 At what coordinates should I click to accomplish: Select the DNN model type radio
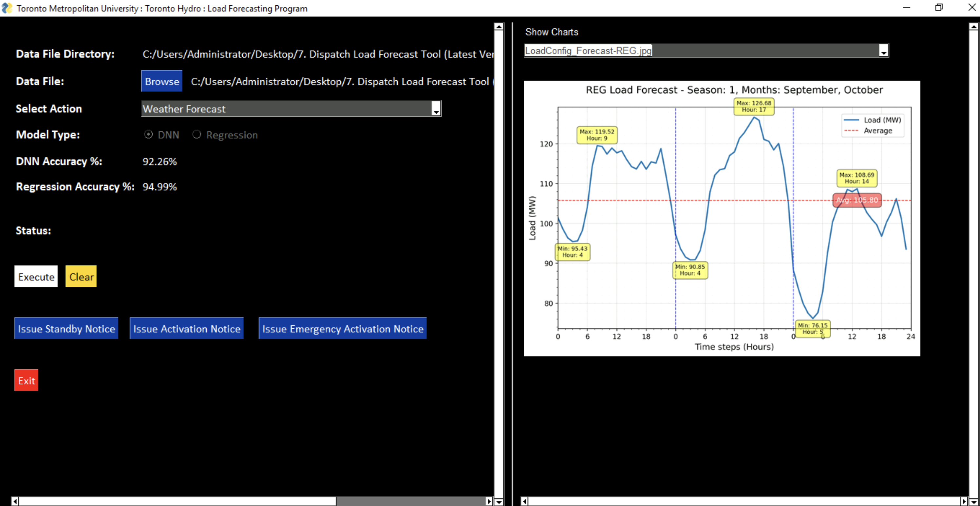coord(148,134)
